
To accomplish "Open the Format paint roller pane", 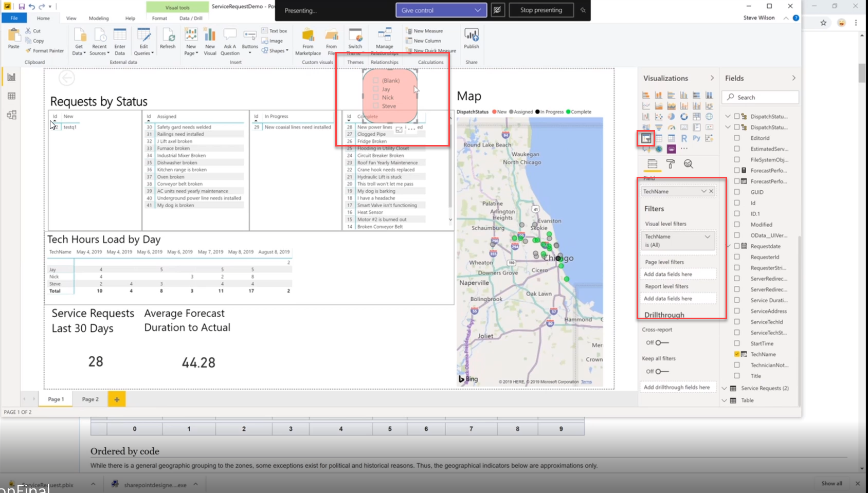I will (x=671, y=163).
